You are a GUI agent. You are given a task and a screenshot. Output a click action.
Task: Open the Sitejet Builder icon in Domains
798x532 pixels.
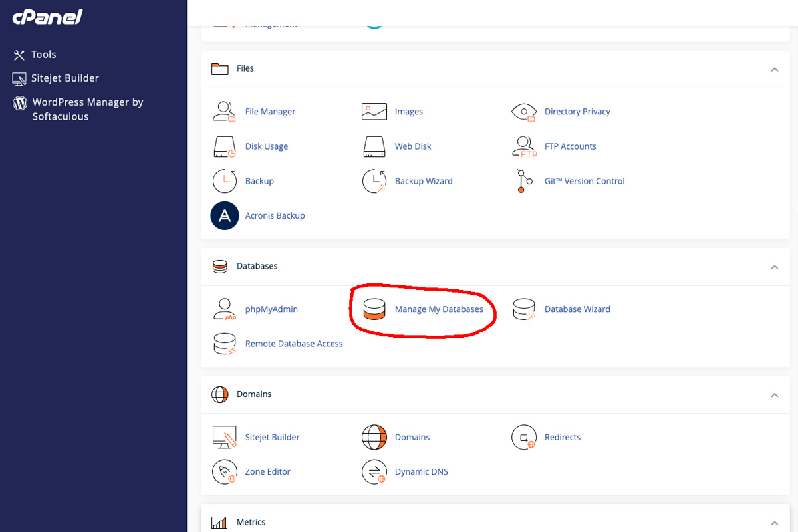click(x=225, y=437)
